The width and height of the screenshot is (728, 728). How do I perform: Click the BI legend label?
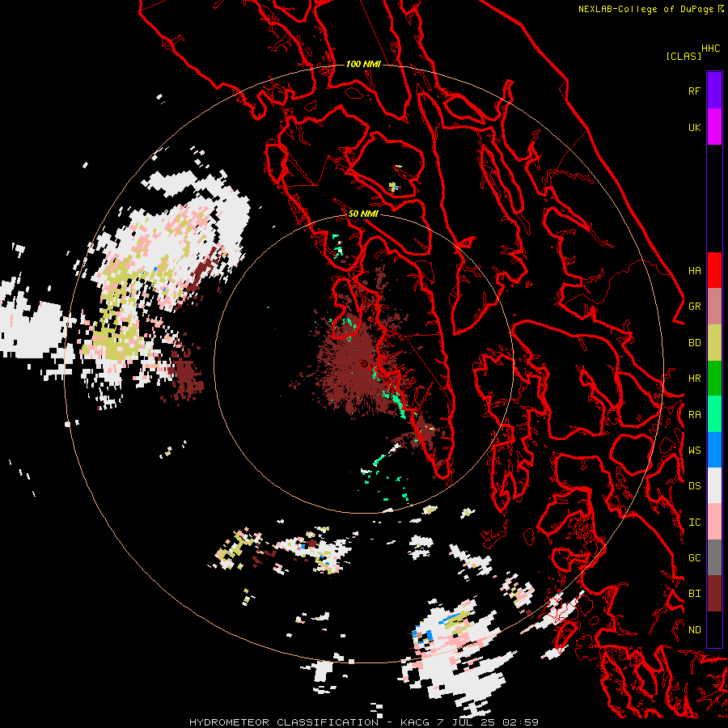pos(694,594)
